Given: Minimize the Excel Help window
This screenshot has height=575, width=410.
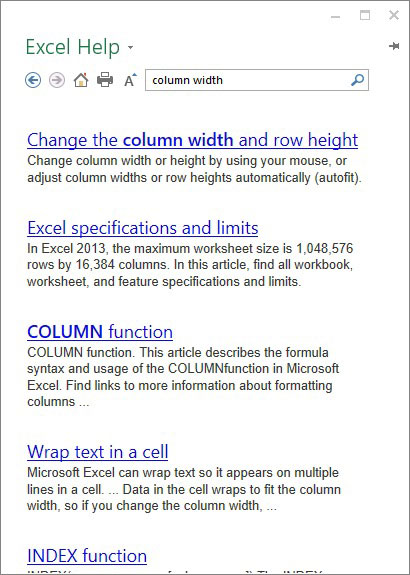Looking at the screenshot, I should tap(336, 17).
